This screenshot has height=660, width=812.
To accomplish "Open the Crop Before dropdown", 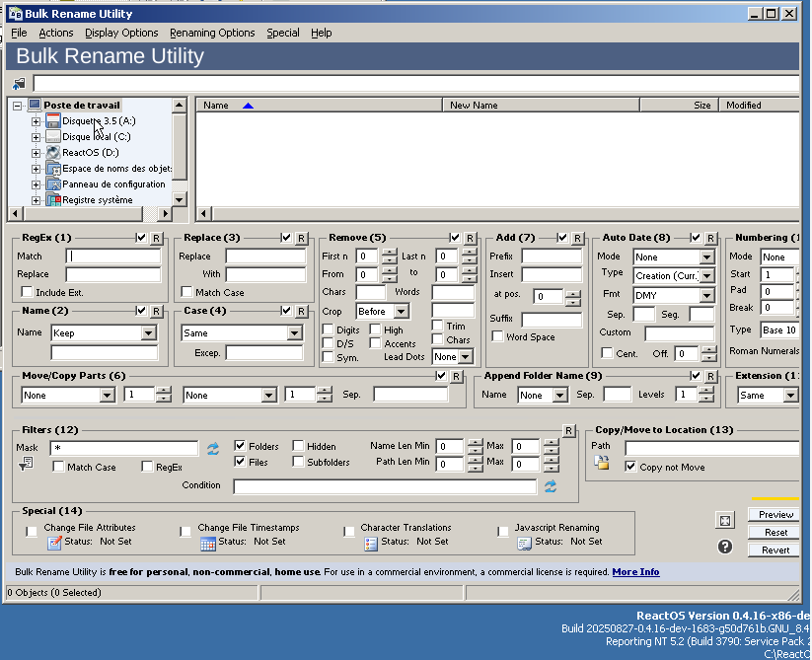I will [401, 311].
